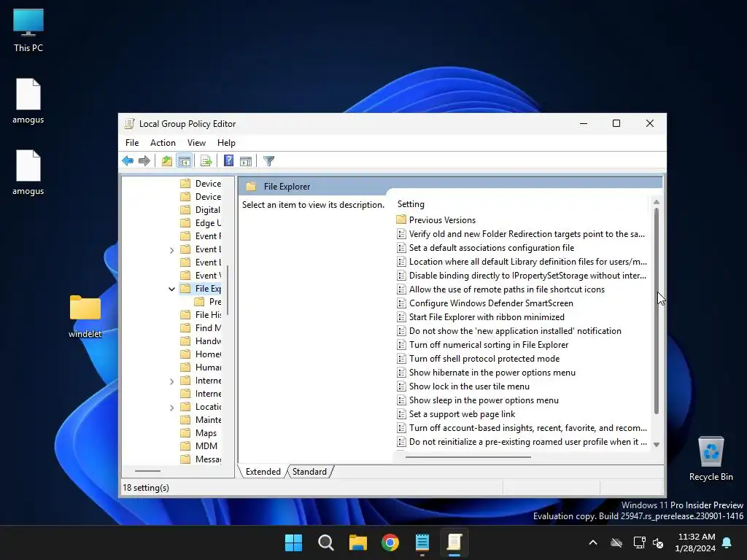This screenshot has width=747, height=560.
Task: Go up one level with folder icon
Action: [x=167, y=161]
